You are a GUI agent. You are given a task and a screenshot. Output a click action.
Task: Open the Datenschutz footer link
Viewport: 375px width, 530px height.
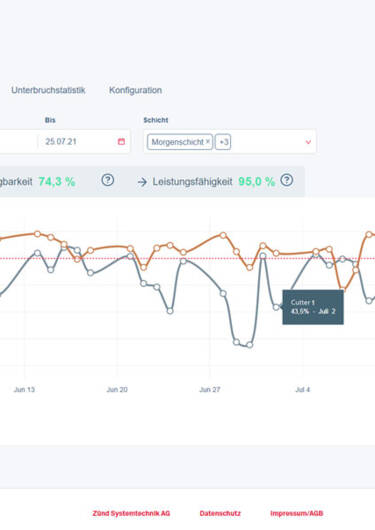[220, 513]
